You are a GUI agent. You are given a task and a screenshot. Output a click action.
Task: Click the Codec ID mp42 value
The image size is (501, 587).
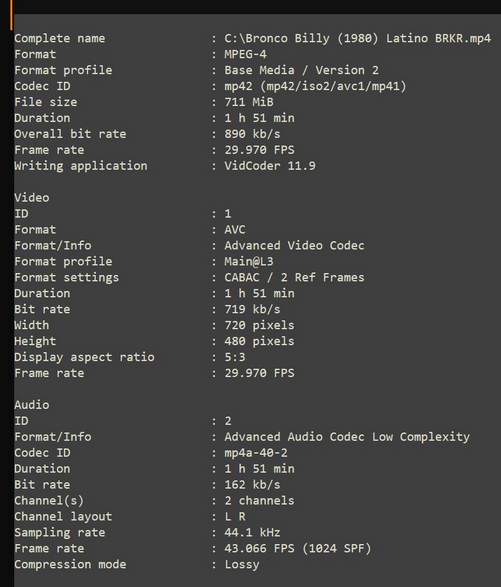(315, 86)
